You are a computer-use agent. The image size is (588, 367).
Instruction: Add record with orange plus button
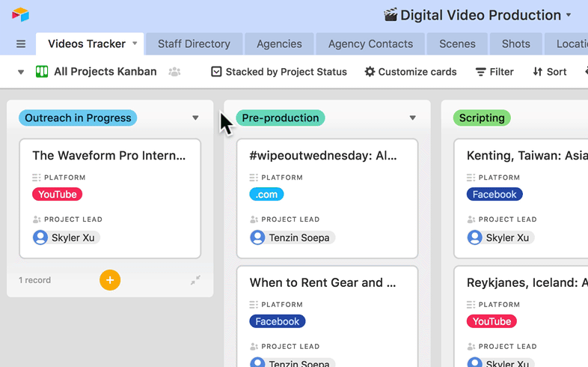click(110, 280)
